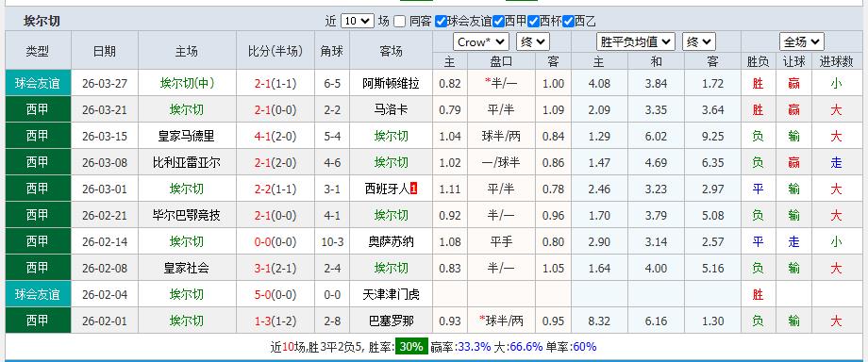
Task: Click the 阿斯顿维拉 away team link
Action: click(391, 84)
